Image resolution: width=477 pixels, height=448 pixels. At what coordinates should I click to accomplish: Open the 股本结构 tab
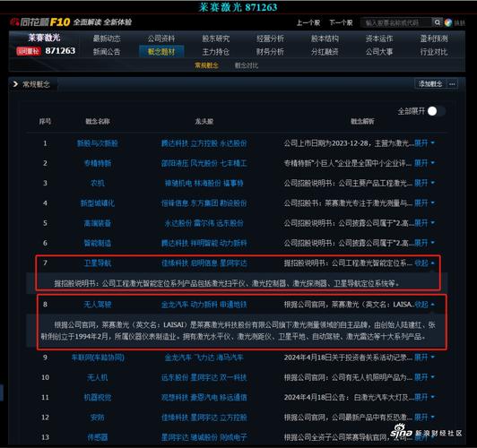coord(325,39)
